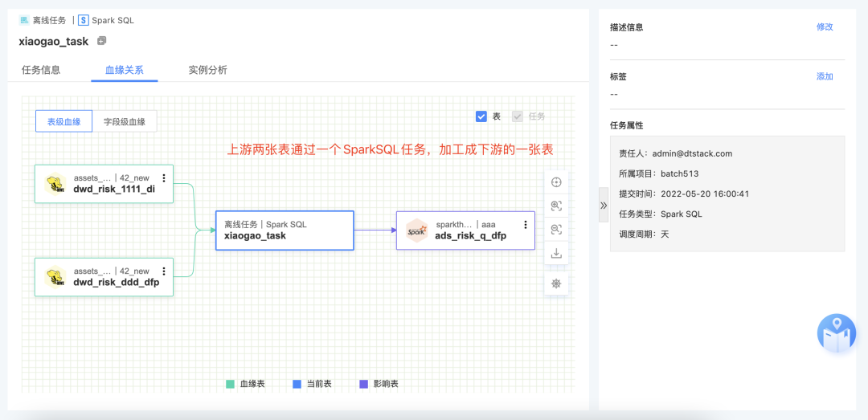The image size is (868, 420).
Task: Open the lineage graph settings icon
Action: point(555,283)
